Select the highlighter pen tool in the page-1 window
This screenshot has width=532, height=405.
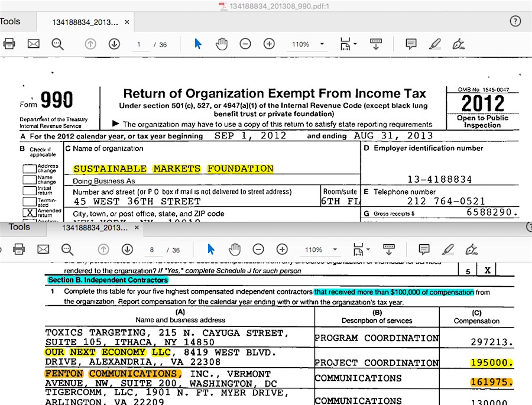434,44
